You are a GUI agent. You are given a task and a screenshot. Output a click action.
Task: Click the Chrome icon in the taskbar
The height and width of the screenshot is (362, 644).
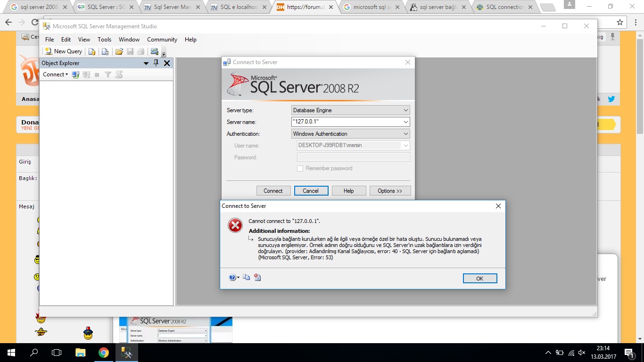click(103, 353)
